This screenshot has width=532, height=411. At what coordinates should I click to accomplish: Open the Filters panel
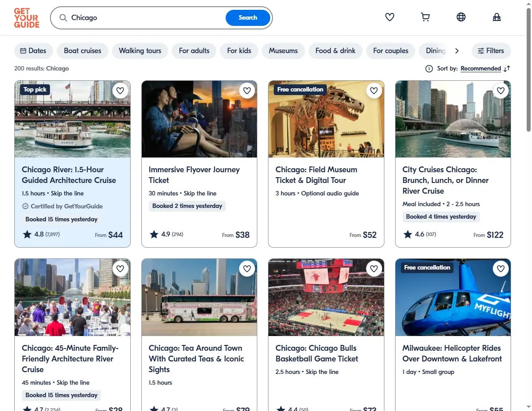tap(491, 51)
